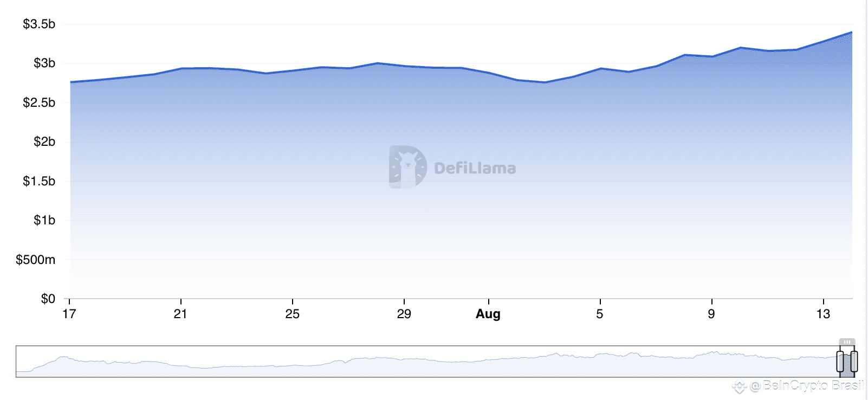Click the Binance logo icon in the watermark
The image size is (868, 400).
click(x=740, y=386)
